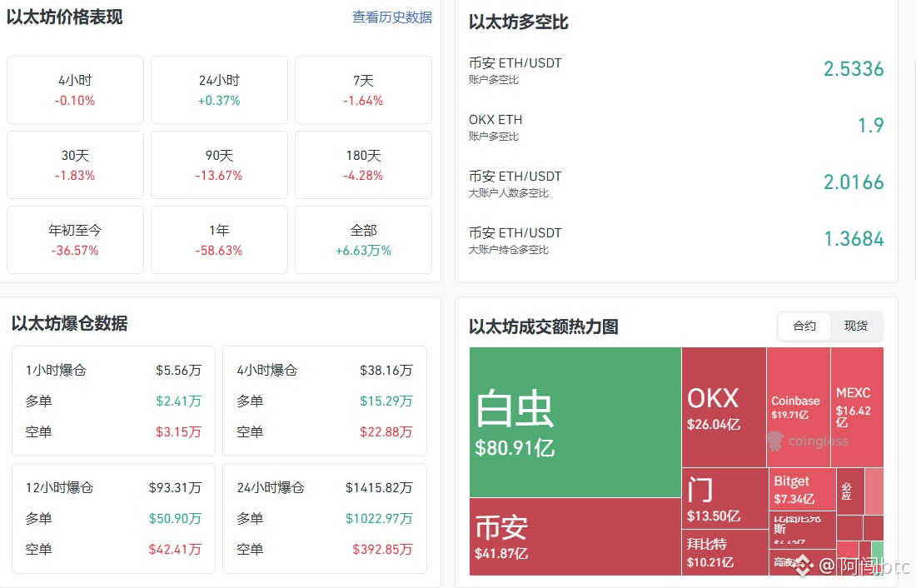Image resolution: width=916 pixels, height=588 pixels.
Task: Click the 1小时爆仓 $5.56万 total
Action: coord(179,371)
